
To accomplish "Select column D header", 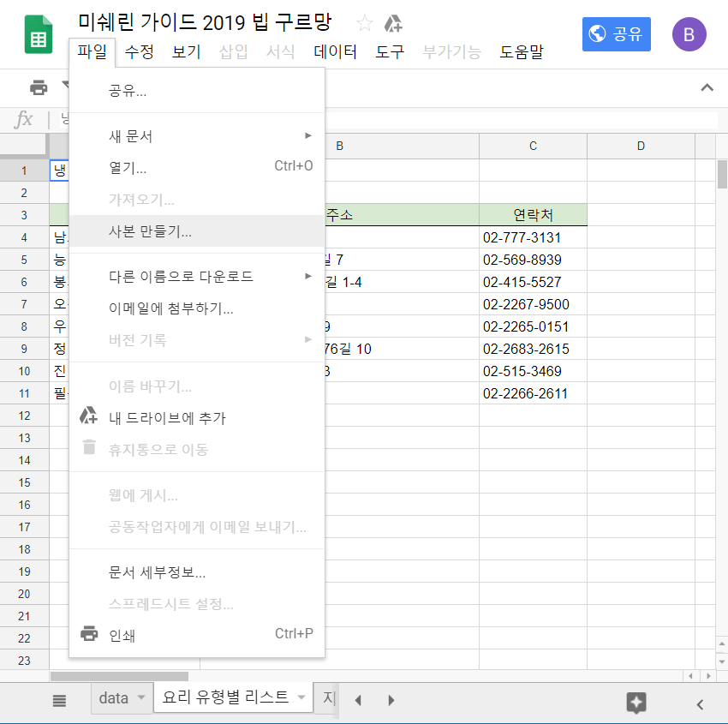I will click(x=640, y=147).
